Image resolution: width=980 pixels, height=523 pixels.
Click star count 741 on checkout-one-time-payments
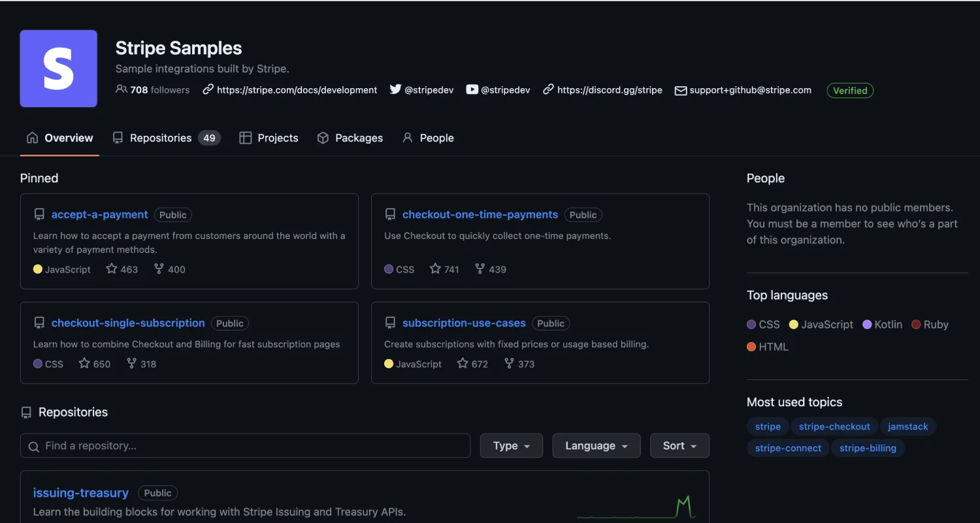coord(444,269)
